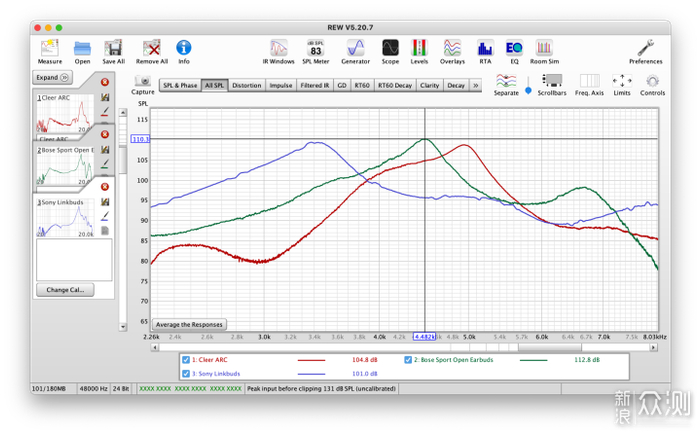Viewport: 700px width, 434px height.
Task: Open the Room Sim tool
Action: [543, 47]
